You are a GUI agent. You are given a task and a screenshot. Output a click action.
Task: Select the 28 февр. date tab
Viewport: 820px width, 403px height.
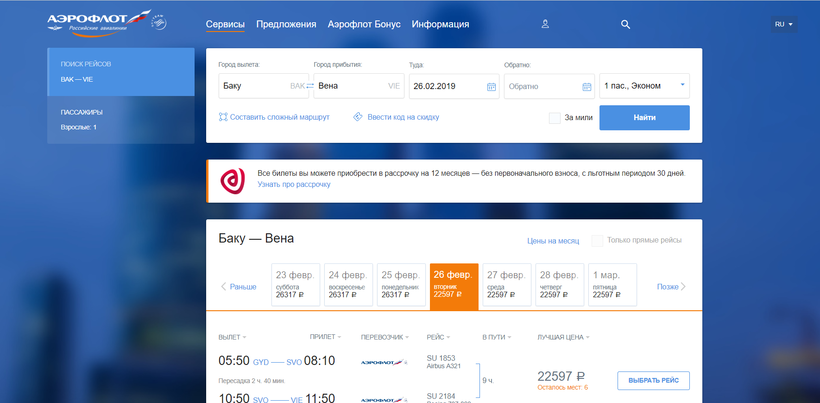(x=560, y=285)
